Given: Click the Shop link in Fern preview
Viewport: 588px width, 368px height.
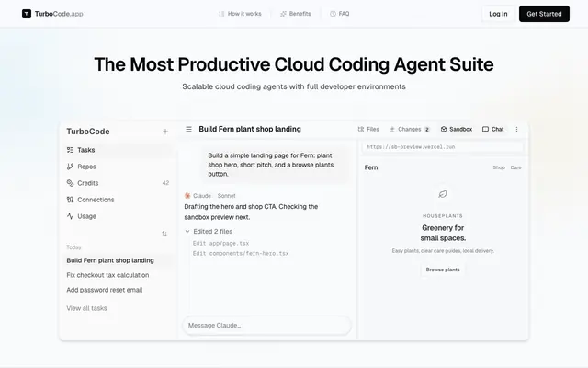Looking at the screenshot, I should point(499,167).
